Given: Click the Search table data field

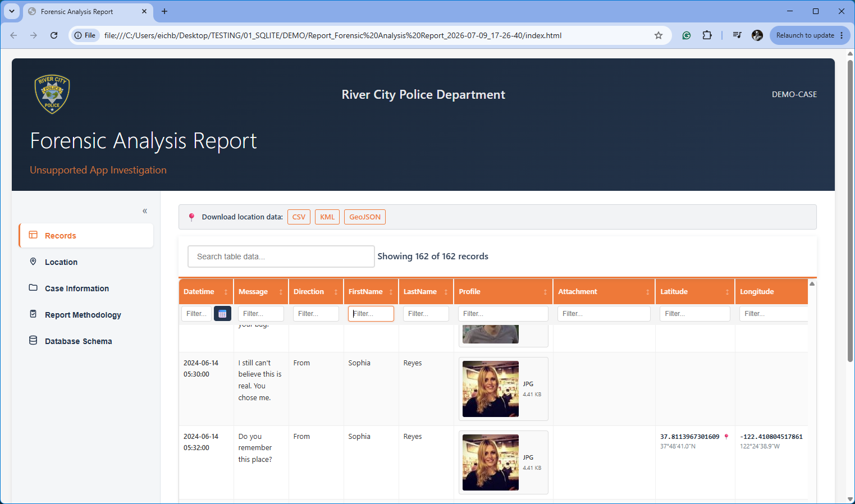Looking at the screenshot, I should 281,256.
